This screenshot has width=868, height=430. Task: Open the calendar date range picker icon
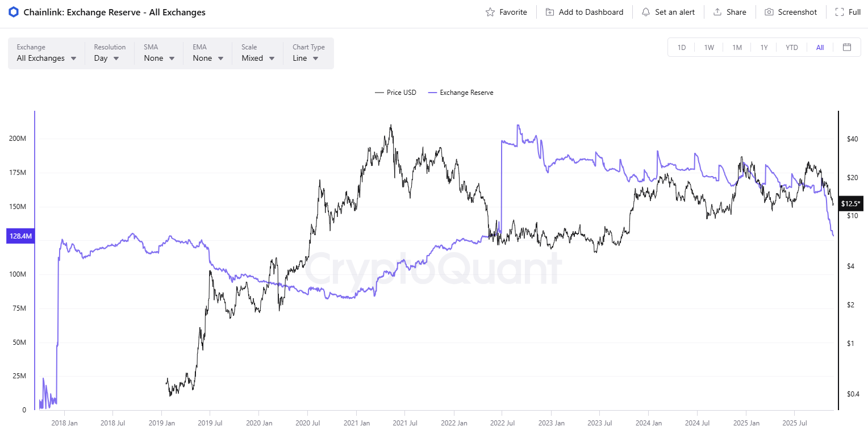point(847,47)
